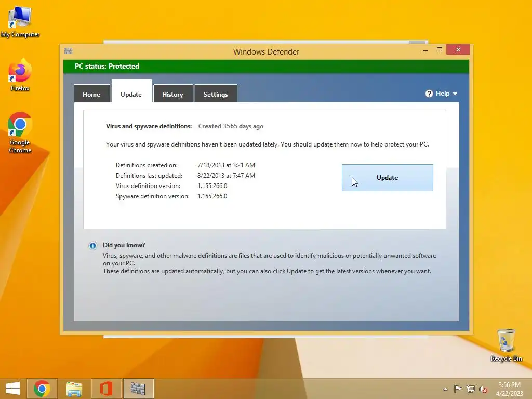532x399 pixels.
Task: Click 'Definitions last updated:' label
Action: (x=149, y=176)
